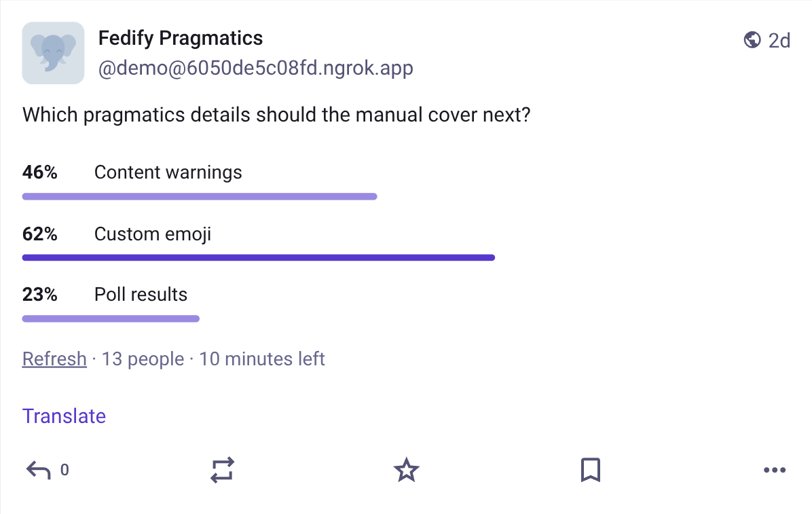Screen dimensions: 812x514
Task: Vote for Custom emoji option
Action: click(x=152, y=234)
